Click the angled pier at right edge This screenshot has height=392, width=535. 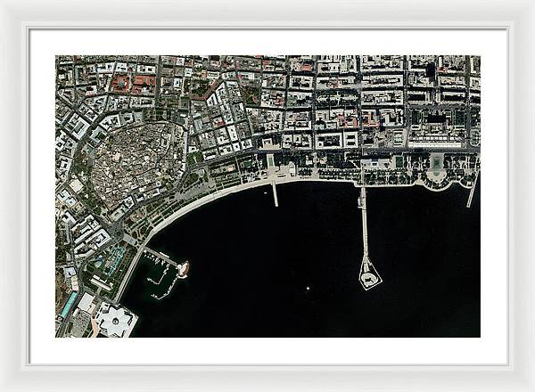(x=471, y=193)
